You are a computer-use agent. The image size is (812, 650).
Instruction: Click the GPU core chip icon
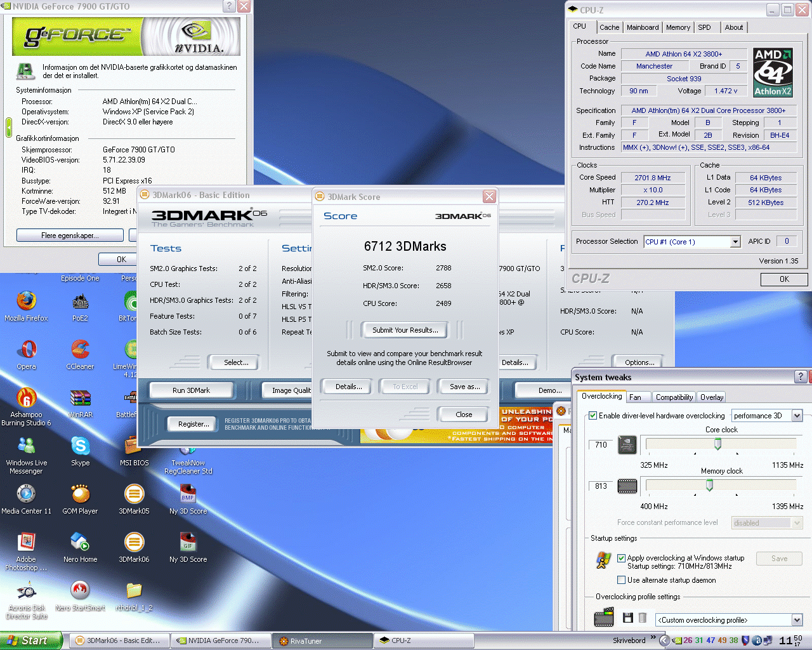[x=627, y=444]
